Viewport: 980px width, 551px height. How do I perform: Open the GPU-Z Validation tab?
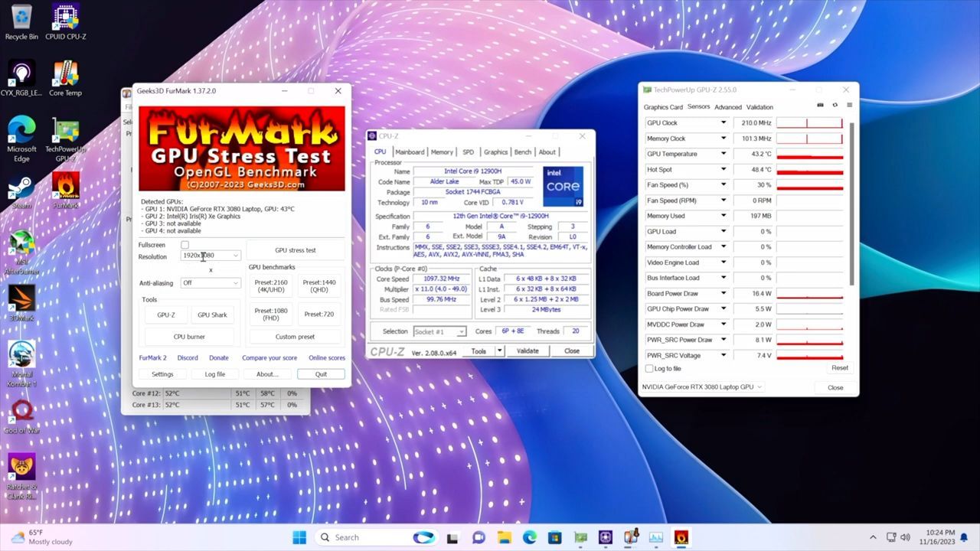[759, 107]
